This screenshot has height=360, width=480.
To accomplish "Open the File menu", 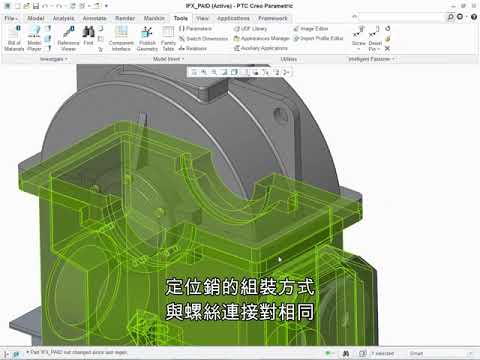I will pyautogui.click(x=11, y=18).
